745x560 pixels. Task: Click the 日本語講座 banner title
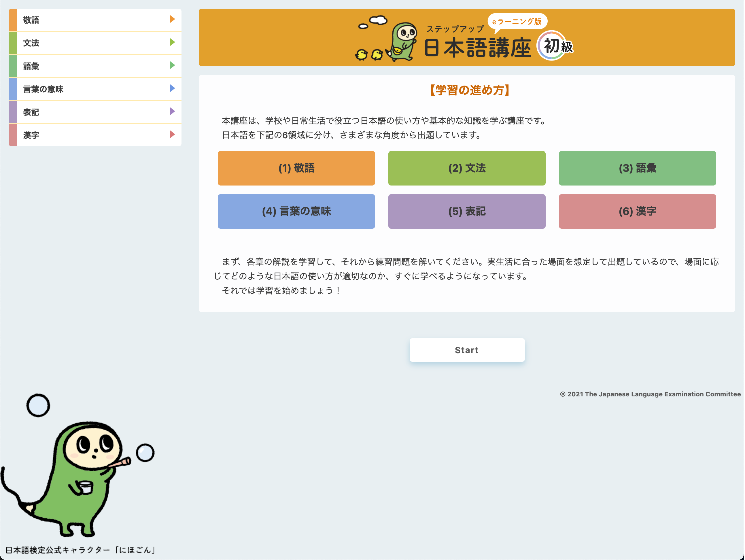[x=477, y=48]
